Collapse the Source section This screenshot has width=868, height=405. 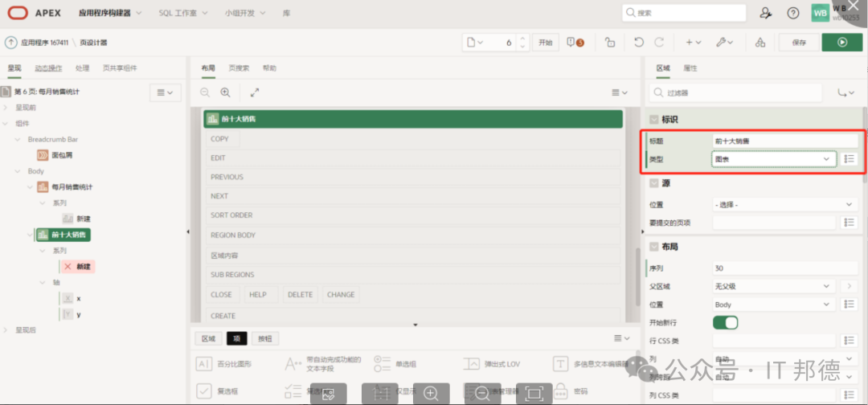pyautogui.click(x=653, y=182)
